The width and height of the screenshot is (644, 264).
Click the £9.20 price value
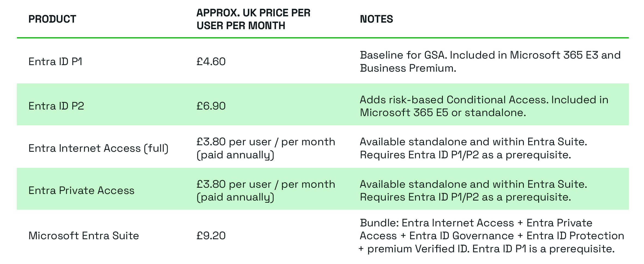click(x=211, y=236)
